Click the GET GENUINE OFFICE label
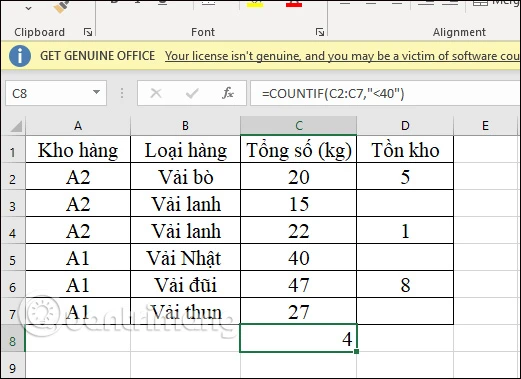 click(98, 56)
